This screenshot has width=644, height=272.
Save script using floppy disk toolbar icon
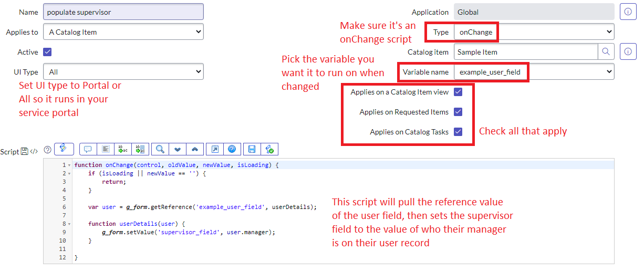(252, 149)
